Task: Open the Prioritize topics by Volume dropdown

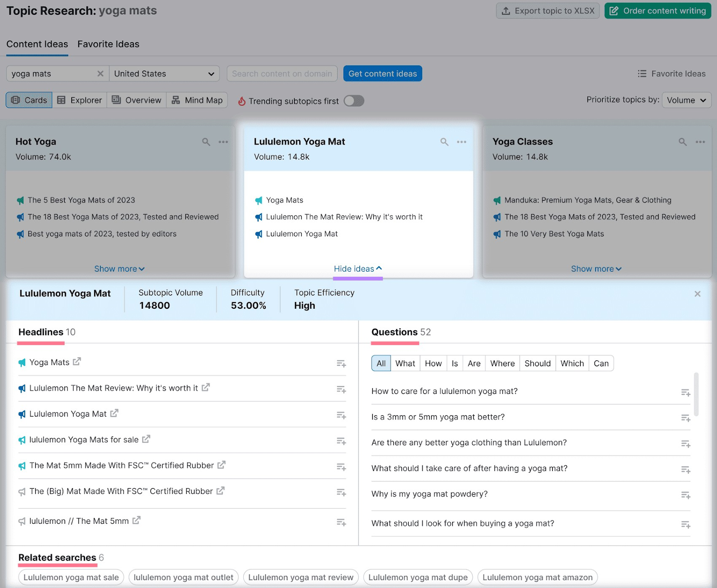Action: 686,100
